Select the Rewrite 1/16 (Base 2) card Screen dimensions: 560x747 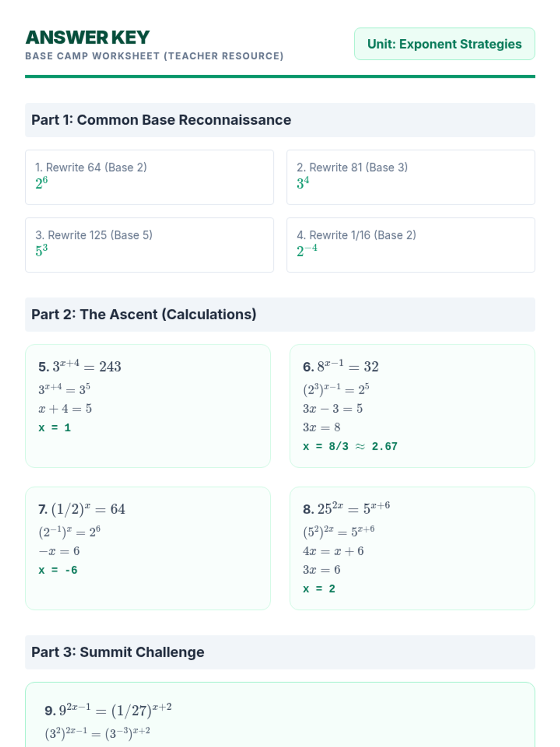tap(411, 245)
